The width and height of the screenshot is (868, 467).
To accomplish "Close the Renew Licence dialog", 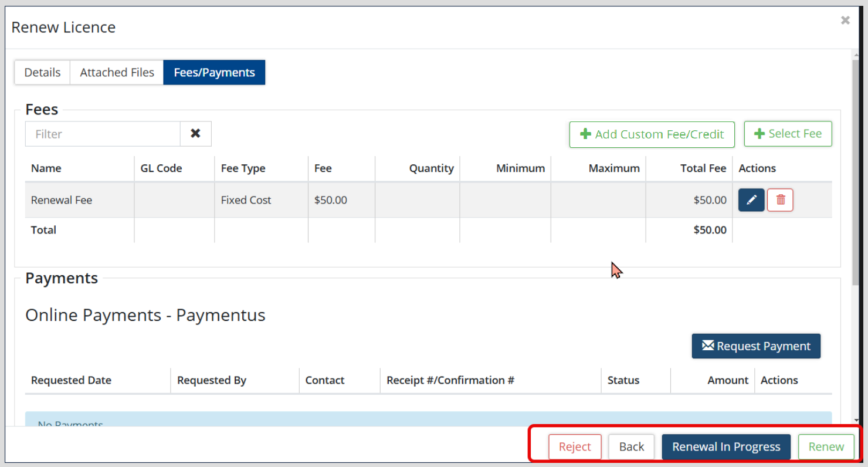I will (x=845, y=21).
